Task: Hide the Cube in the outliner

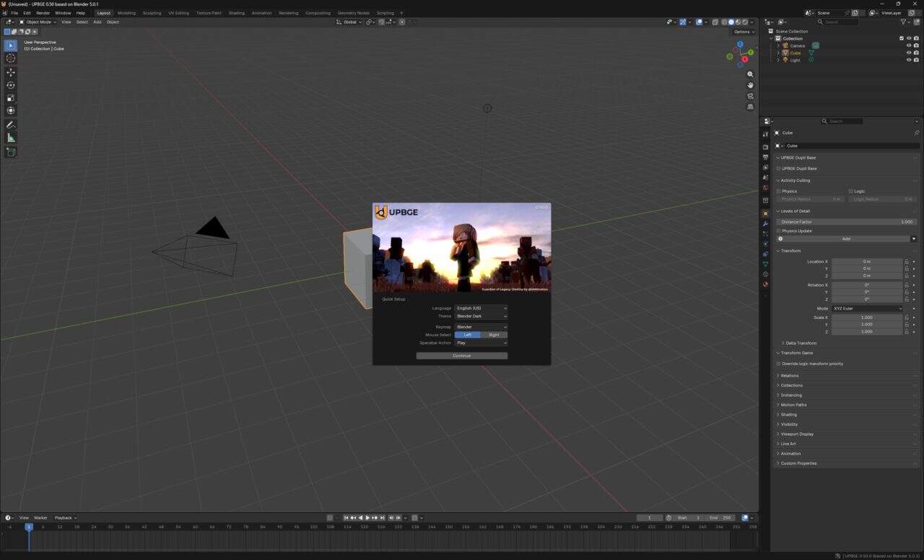Action: (x=908, y=53)
